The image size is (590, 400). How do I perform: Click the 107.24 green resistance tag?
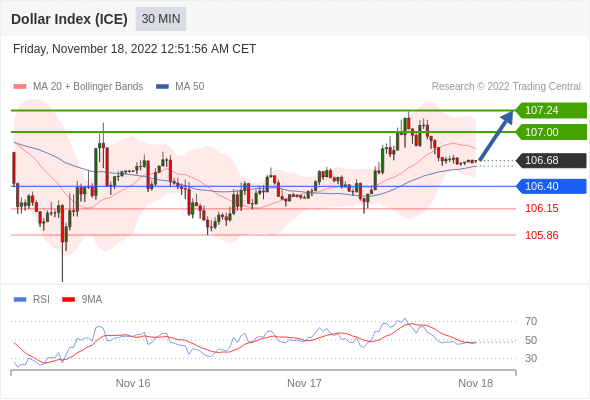[x=551, y=110]
